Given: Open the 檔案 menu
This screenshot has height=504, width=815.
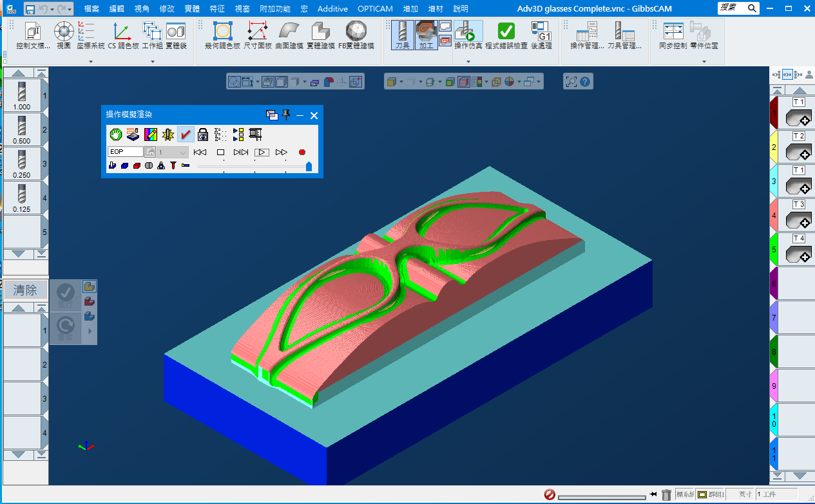Looking at the screenshot, I should [x=96, y=9].
